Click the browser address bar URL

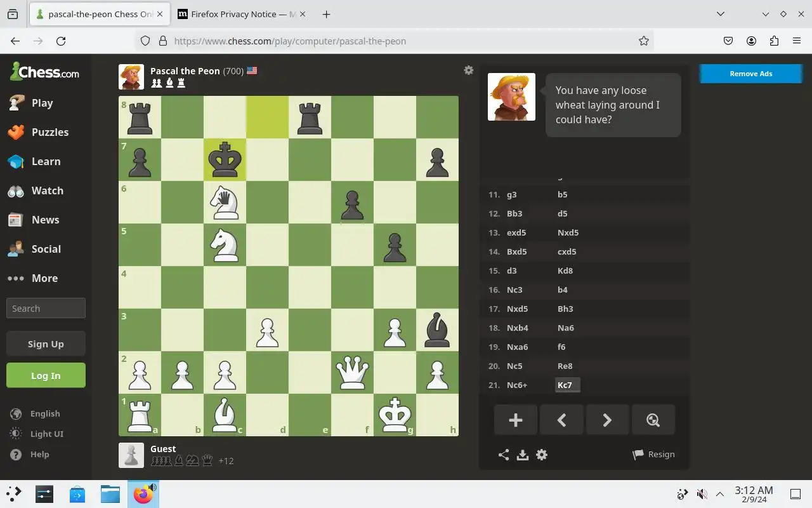point(290,41)
